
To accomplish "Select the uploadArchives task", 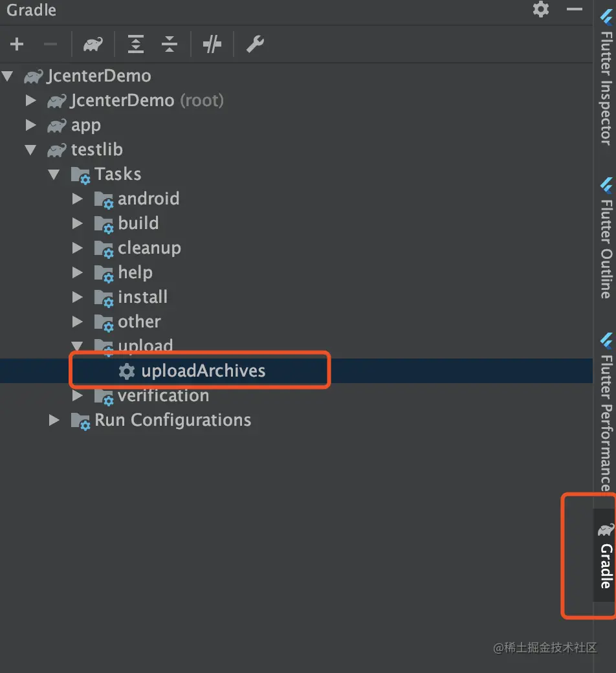I will coord(203,371).
